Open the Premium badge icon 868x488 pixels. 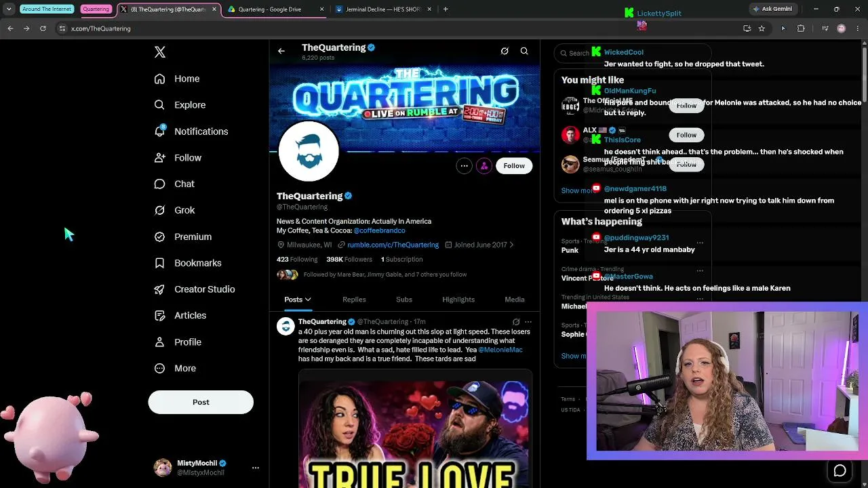click(159, 237)
